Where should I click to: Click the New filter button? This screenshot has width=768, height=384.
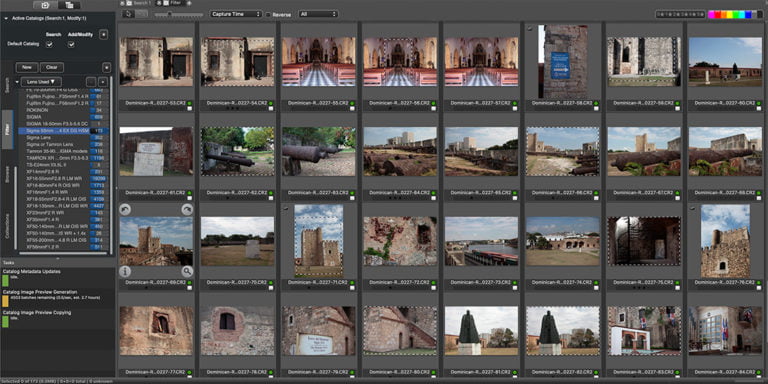[27, 68]
